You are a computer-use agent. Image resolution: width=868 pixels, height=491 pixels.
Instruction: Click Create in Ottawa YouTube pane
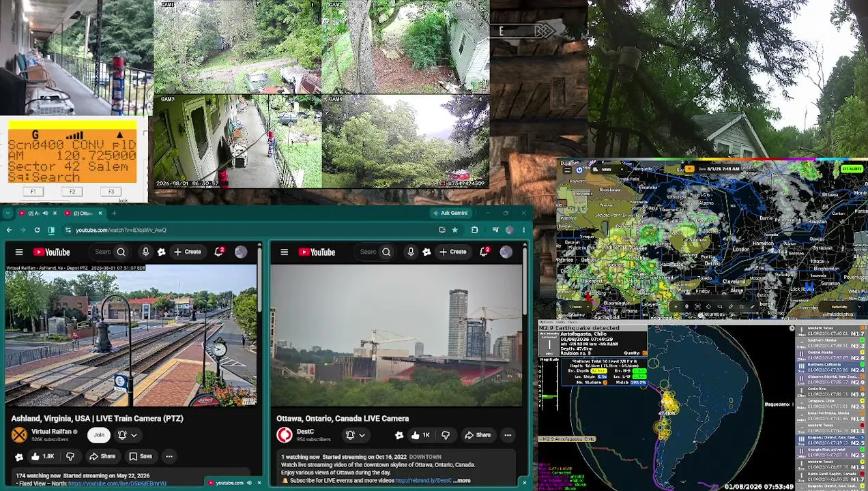(x=453, y=252)
